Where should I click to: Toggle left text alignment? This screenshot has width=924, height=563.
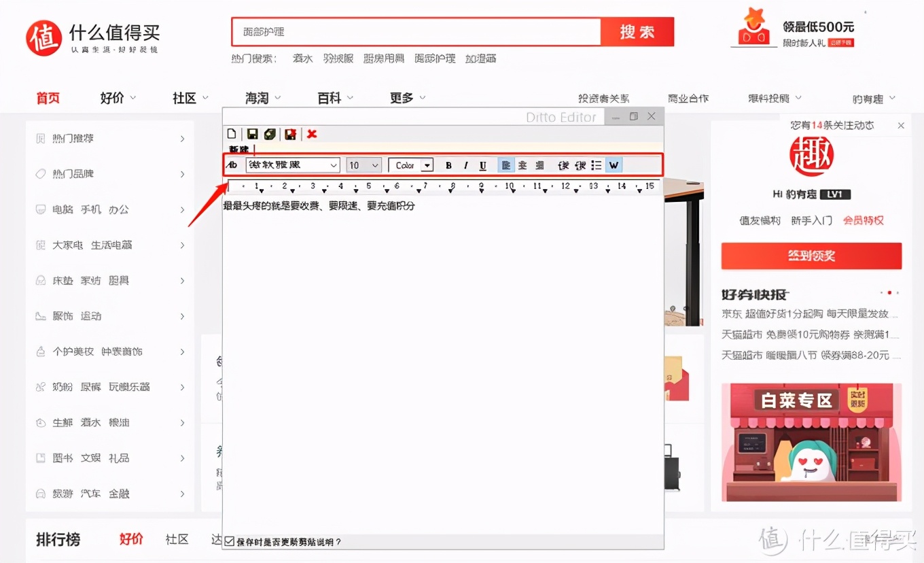pyautogui.click(x=505, y=165)
